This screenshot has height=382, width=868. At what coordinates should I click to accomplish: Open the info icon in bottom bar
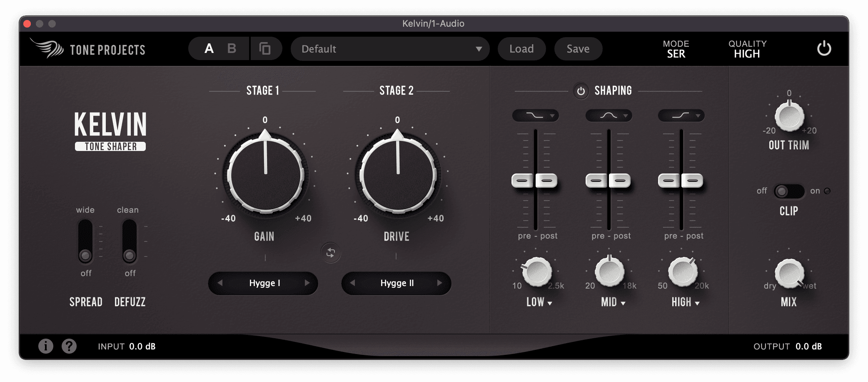[x=46, y=346]
